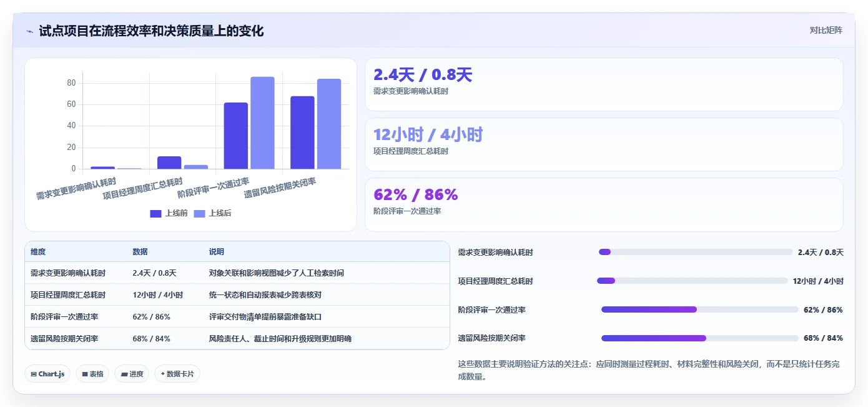Select the 进度 tag chip
The width and height of the screenshot is (868, 407).
132,374
